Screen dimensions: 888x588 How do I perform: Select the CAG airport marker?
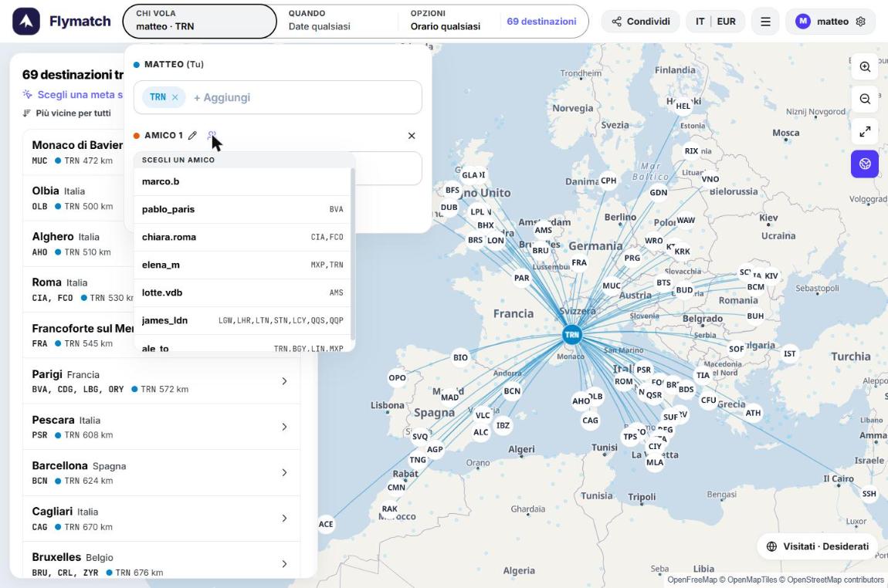pyautogui.click(x=590, y=420)
